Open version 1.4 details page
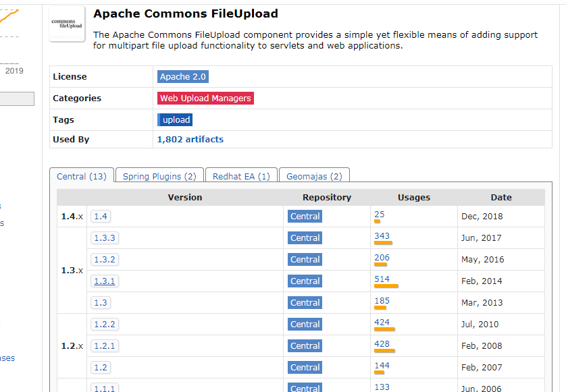The image size is (566, 392). click(99, 216)
